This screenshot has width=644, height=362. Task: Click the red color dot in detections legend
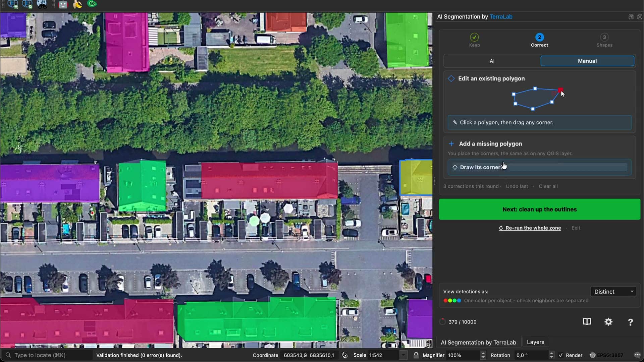click(445, 301)
